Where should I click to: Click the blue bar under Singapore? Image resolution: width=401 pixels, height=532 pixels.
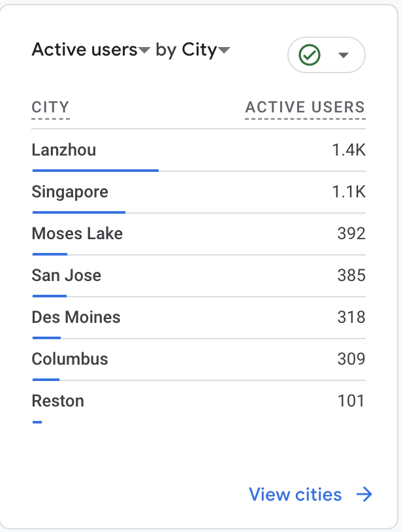pos(78,212)
